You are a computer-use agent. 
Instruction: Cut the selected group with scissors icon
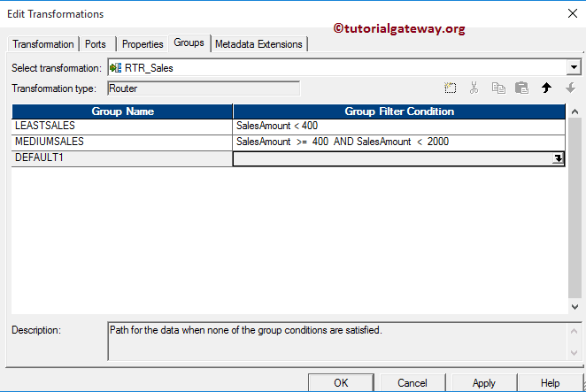[x=474, y=88]
